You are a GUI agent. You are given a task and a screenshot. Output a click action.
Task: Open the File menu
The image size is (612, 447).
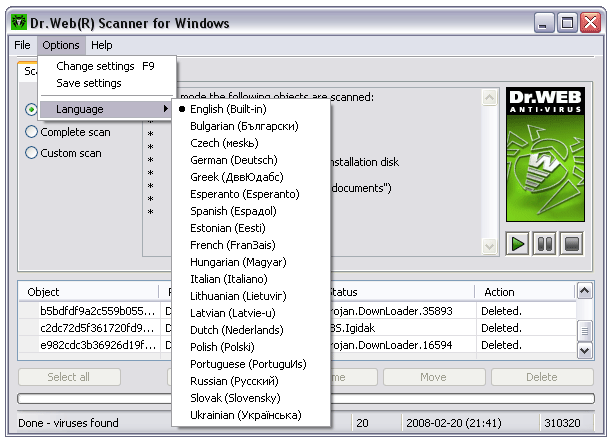tap(22, 45)
